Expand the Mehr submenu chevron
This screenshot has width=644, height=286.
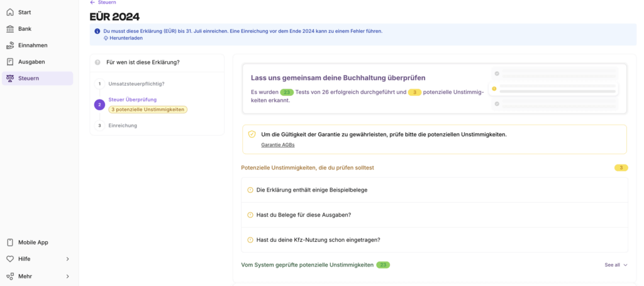(x=67, y=276)
